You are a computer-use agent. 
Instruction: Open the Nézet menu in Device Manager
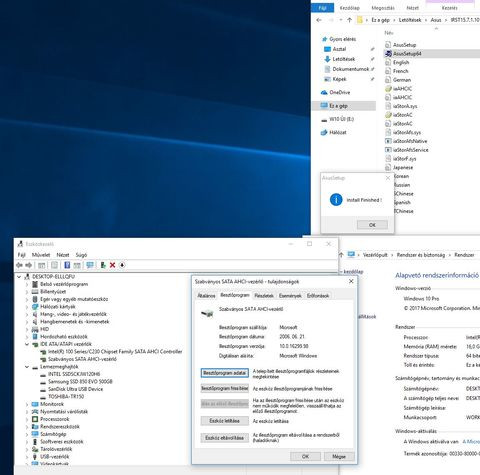point(63,255)
